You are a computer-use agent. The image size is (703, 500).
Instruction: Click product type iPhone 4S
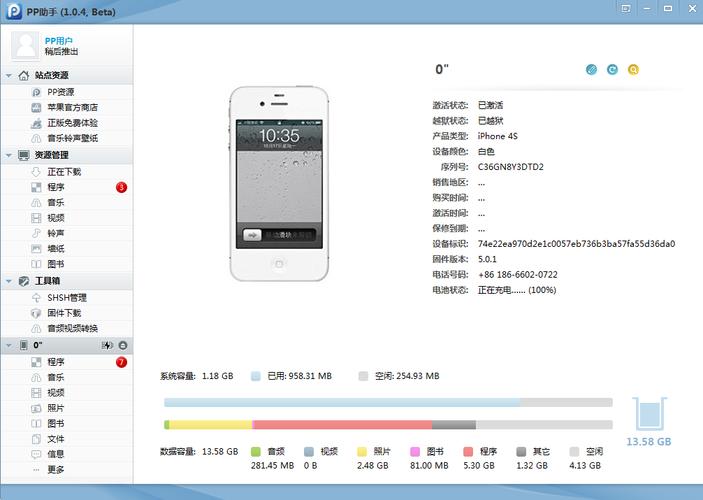[x=497, y=136]
